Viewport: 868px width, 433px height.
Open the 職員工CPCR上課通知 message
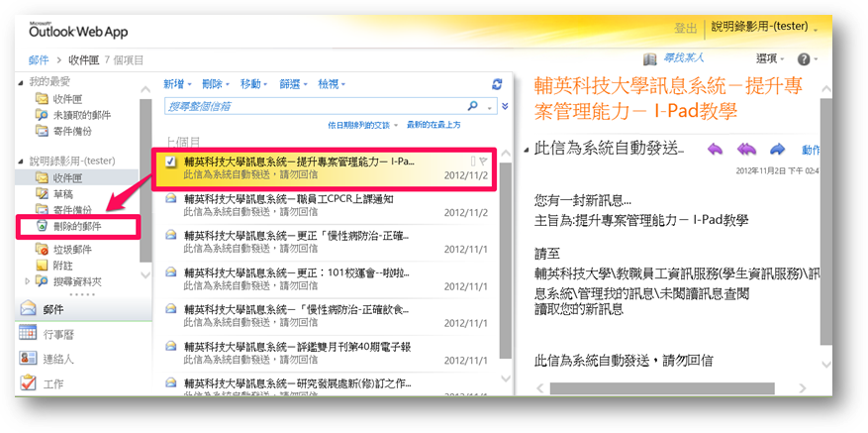328,204
